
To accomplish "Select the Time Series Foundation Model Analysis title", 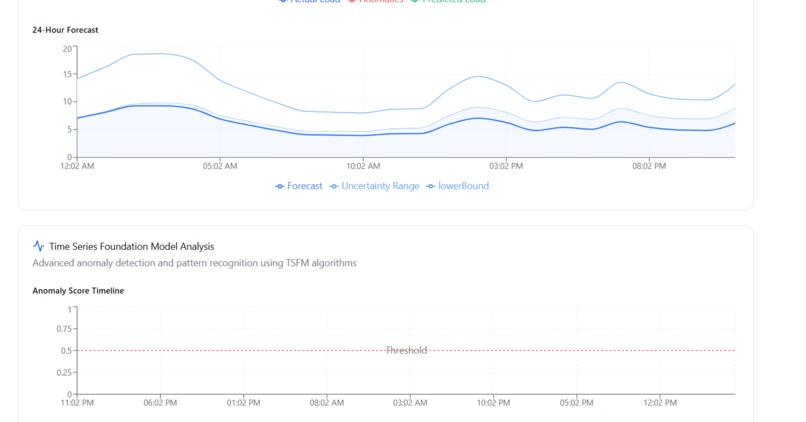I will [132, 246].
